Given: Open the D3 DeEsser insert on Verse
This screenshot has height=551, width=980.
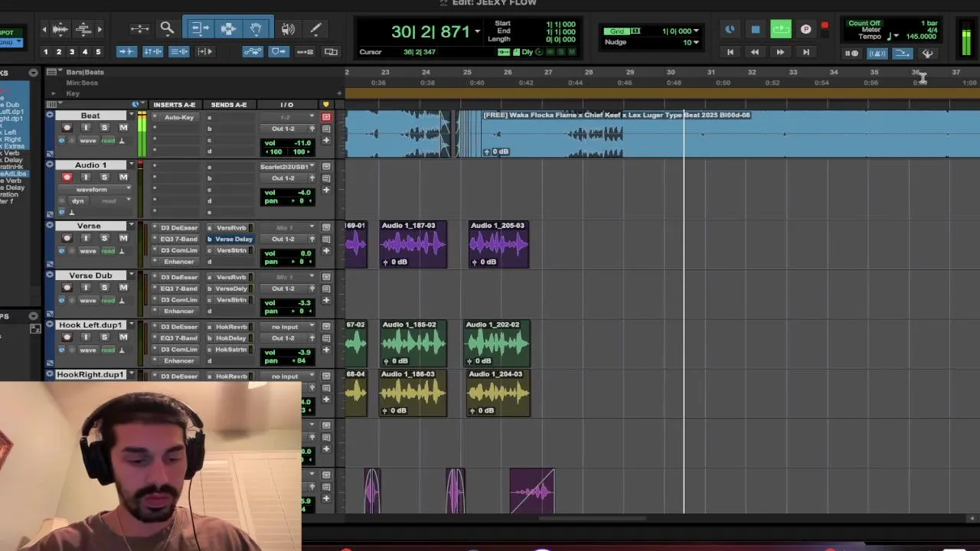Looking at the screenshot, I should pos(178,228).
